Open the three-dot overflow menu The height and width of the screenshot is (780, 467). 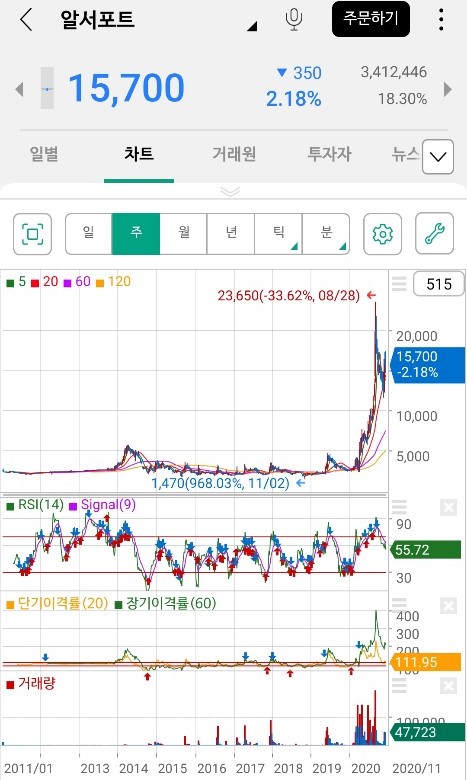(441, 20)
